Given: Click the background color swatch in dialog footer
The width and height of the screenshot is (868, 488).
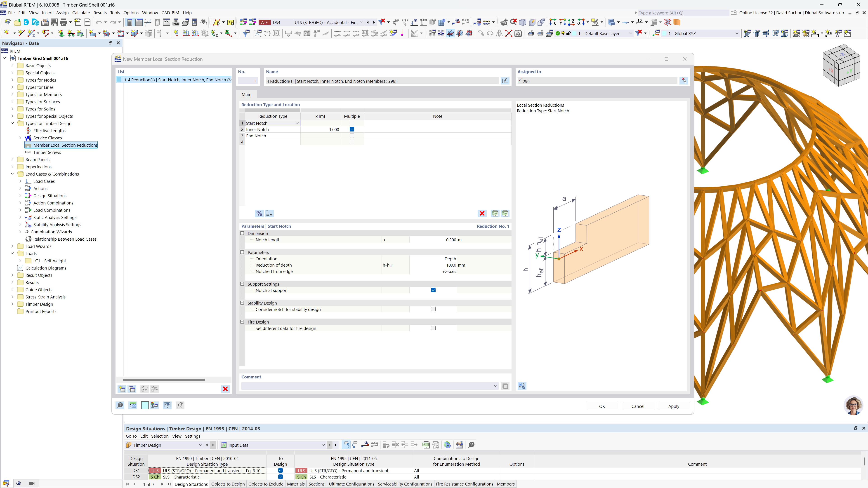Looking at the screenshot, I should 145,405.
